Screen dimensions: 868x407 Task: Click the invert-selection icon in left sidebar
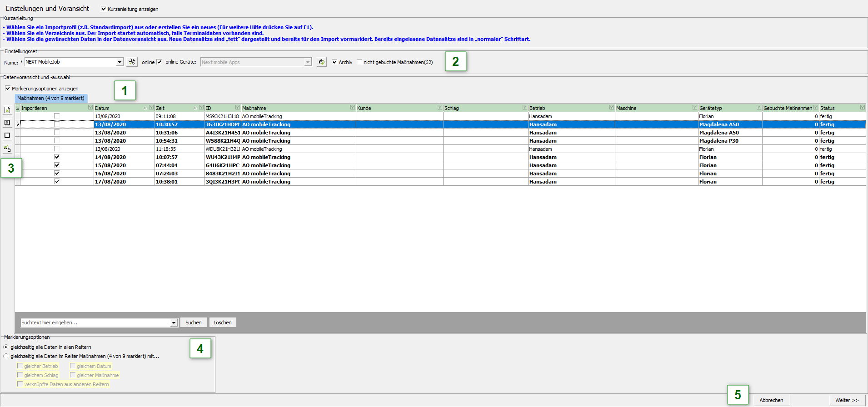click(7, 149)
